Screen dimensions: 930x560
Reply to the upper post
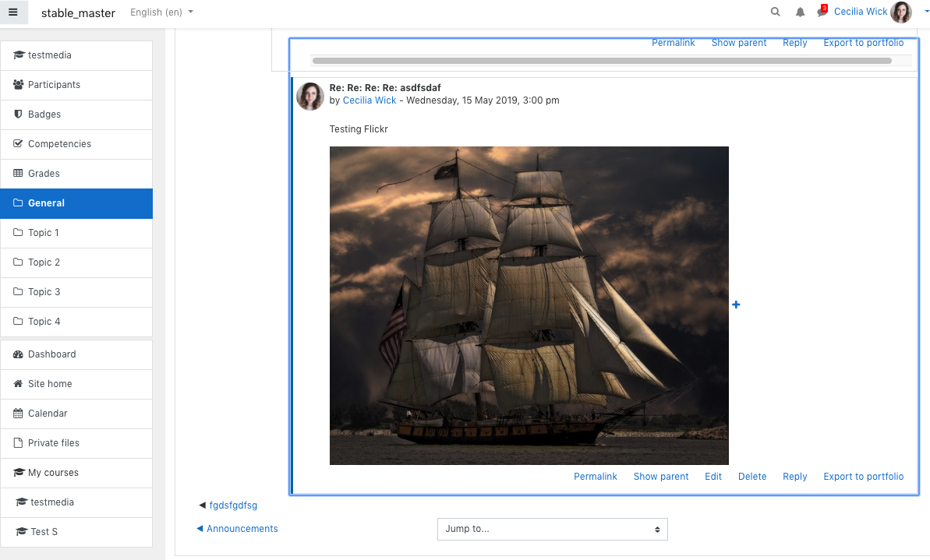(x=795, y=43)
